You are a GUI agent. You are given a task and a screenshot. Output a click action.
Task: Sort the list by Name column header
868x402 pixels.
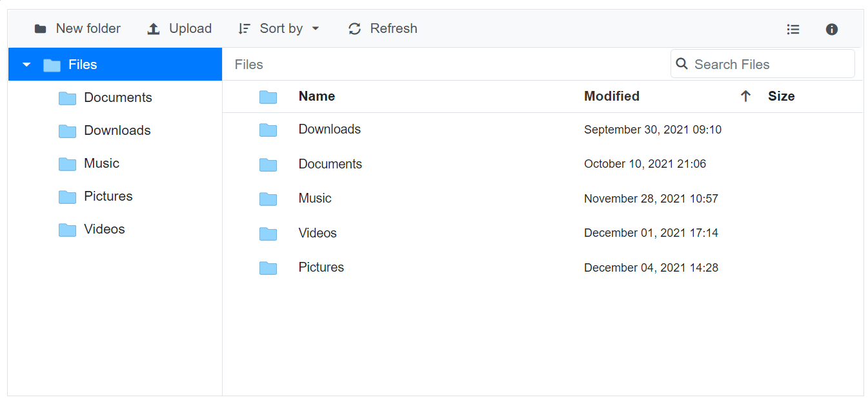click(316, 96)
